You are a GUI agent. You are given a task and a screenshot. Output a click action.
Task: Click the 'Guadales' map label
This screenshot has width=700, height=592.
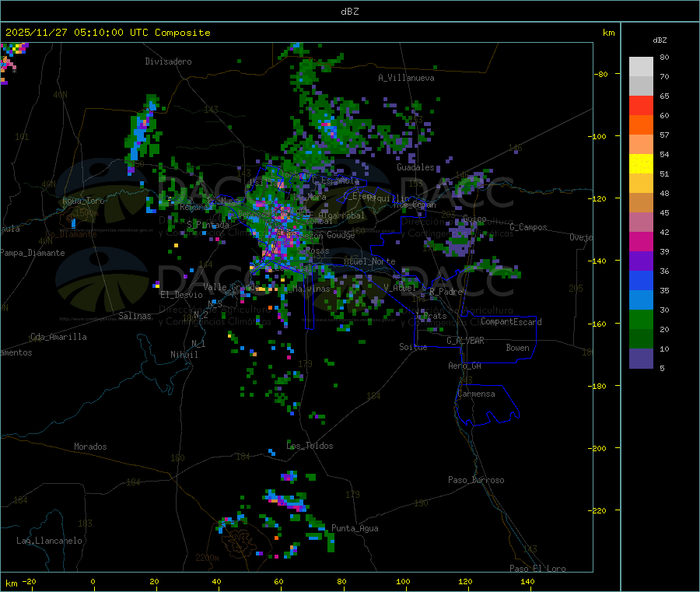[415, 167]
